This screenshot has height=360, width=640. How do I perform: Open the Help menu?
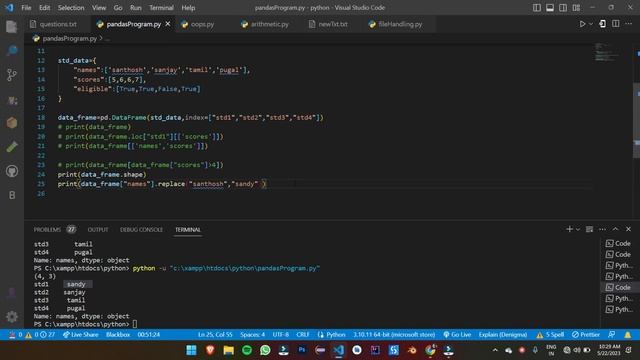(188, 8)
